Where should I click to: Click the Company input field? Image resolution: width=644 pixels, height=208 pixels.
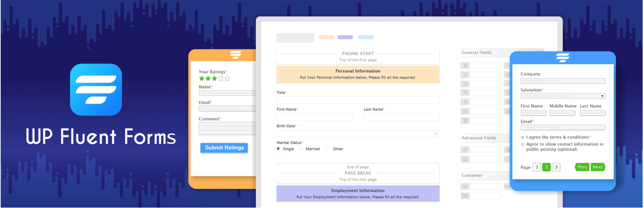click(563, 81)
